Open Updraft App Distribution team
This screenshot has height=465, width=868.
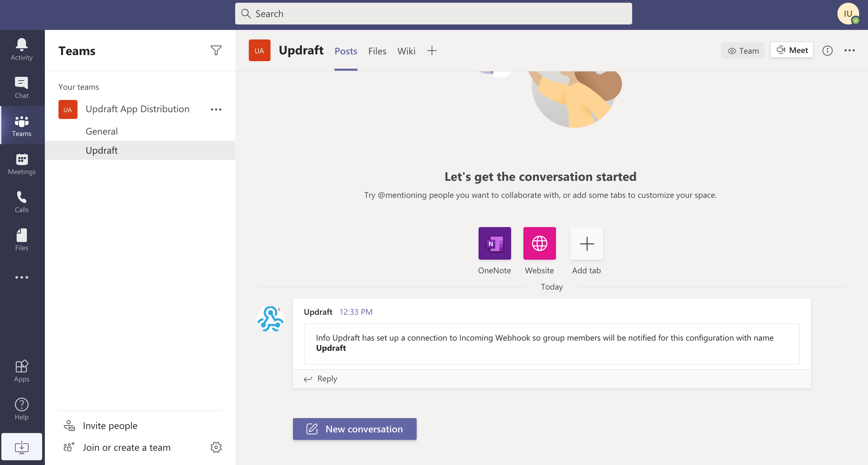click(x=138, y=109)
